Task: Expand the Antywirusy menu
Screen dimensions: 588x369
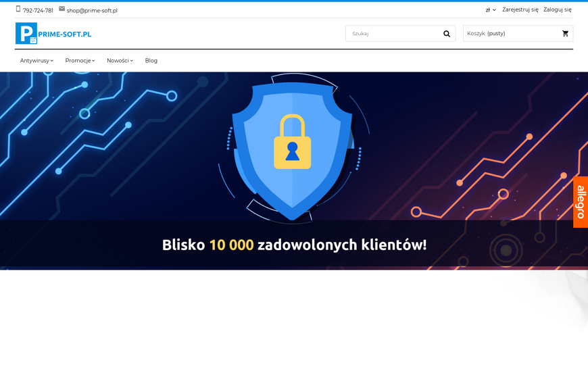Action: click(36, 60)
